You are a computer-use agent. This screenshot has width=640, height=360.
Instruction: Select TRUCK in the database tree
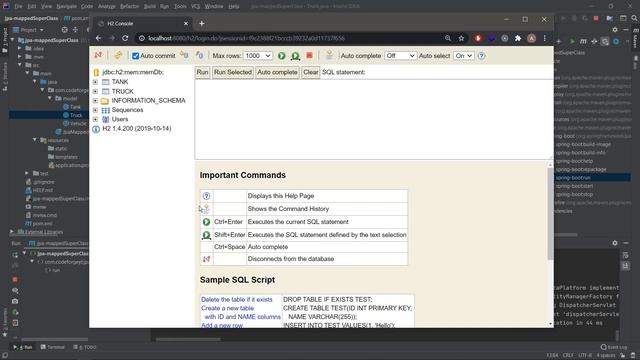[x=122, y=91]
